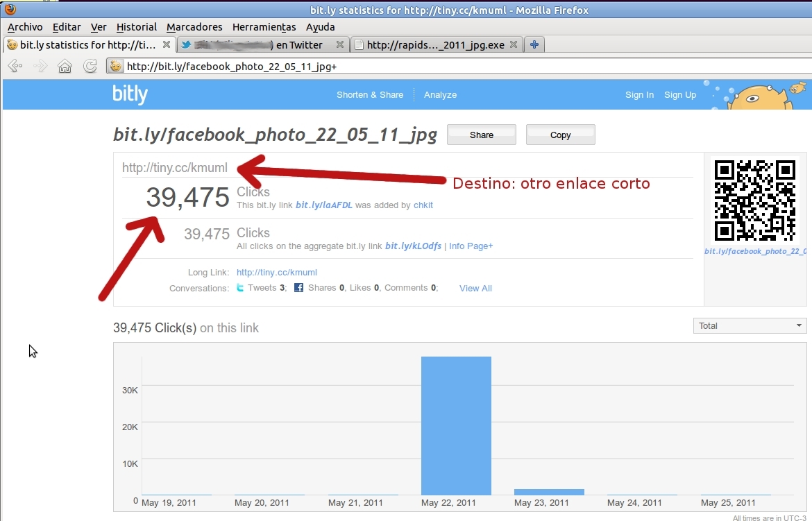
Task: Click the bitly favicon in the address bar
Action: click(116, 67)
